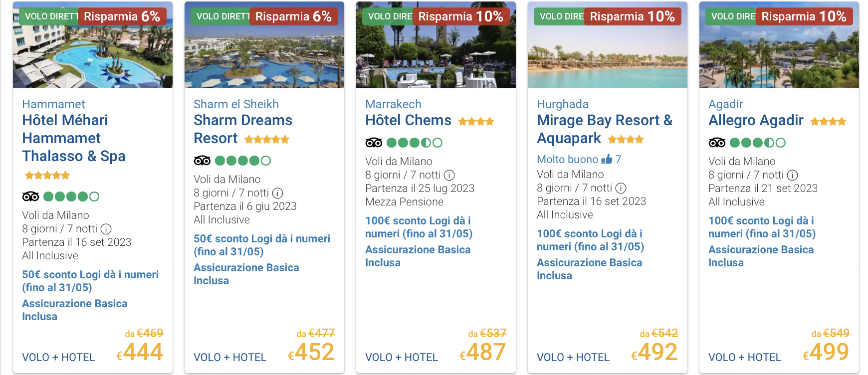Click the Risparmia 6% badge on Hammamet
The width and height of the screenshot is (868, 375).
coord(122,16)
